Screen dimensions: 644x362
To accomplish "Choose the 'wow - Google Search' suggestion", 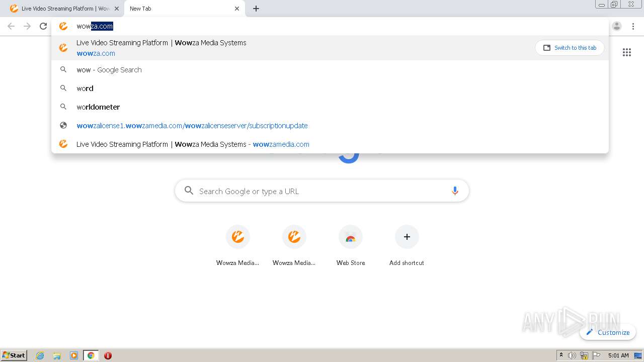I will (330, 70).
